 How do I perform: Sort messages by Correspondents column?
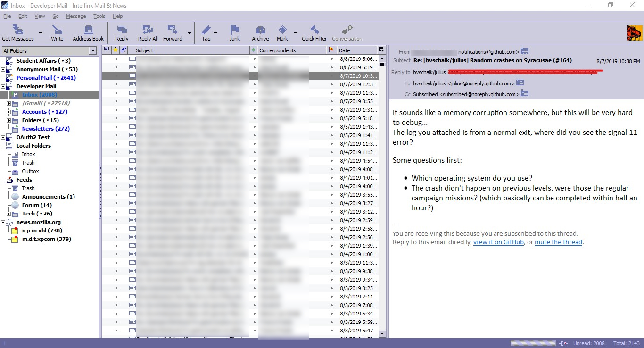(x=292, y=50)
